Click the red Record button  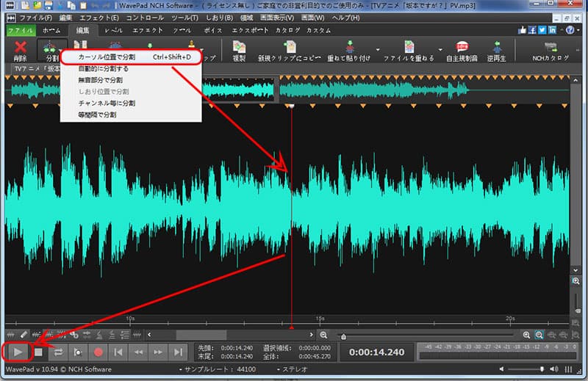[x=98, y=352]
